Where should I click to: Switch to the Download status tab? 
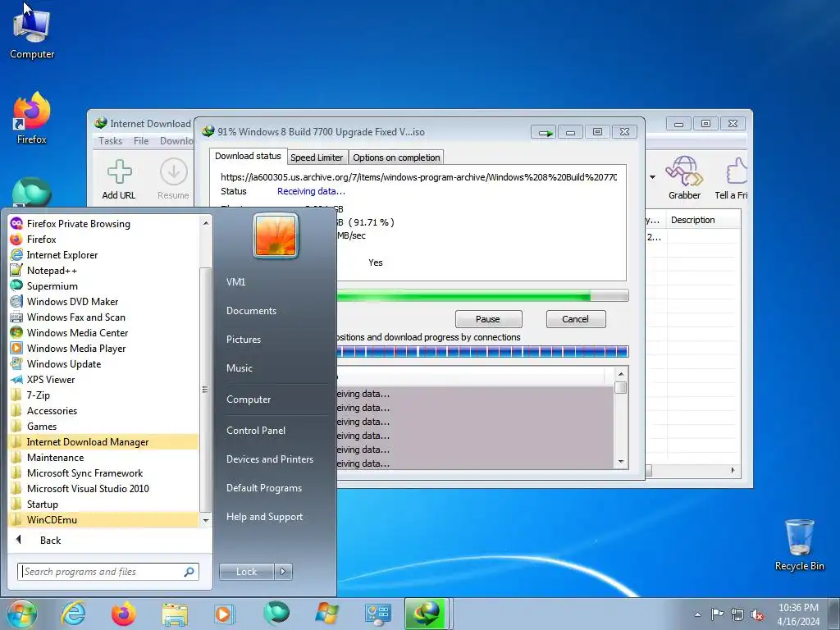point(248,156)
